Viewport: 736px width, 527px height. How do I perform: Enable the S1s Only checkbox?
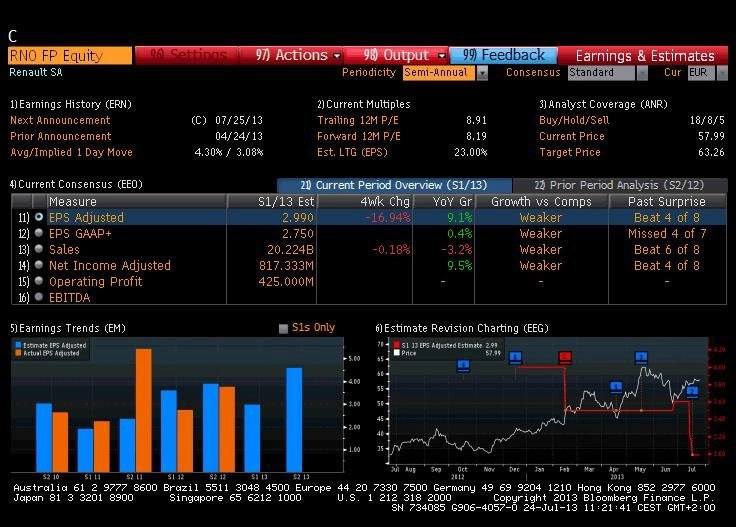(x=283, y=328)
